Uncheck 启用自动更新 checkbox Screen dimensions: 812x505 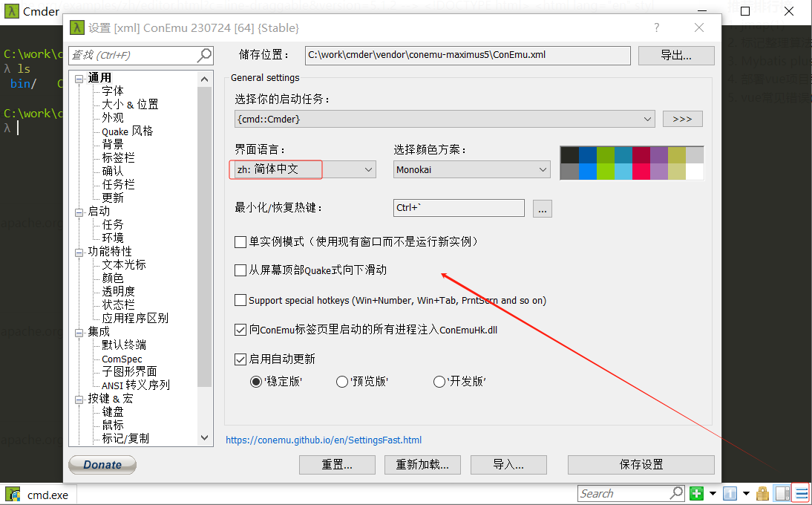click(x=240, y=359)
